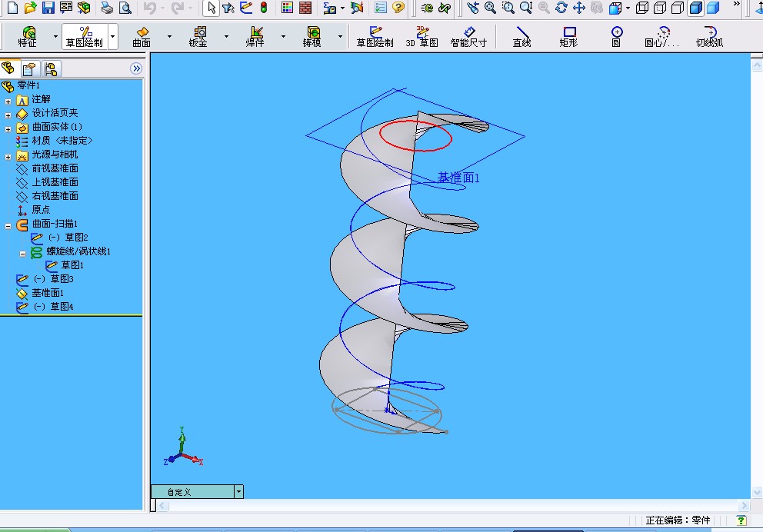Save the part with the floppy disk icon
The image size is (763, 532).
point(48,7)
